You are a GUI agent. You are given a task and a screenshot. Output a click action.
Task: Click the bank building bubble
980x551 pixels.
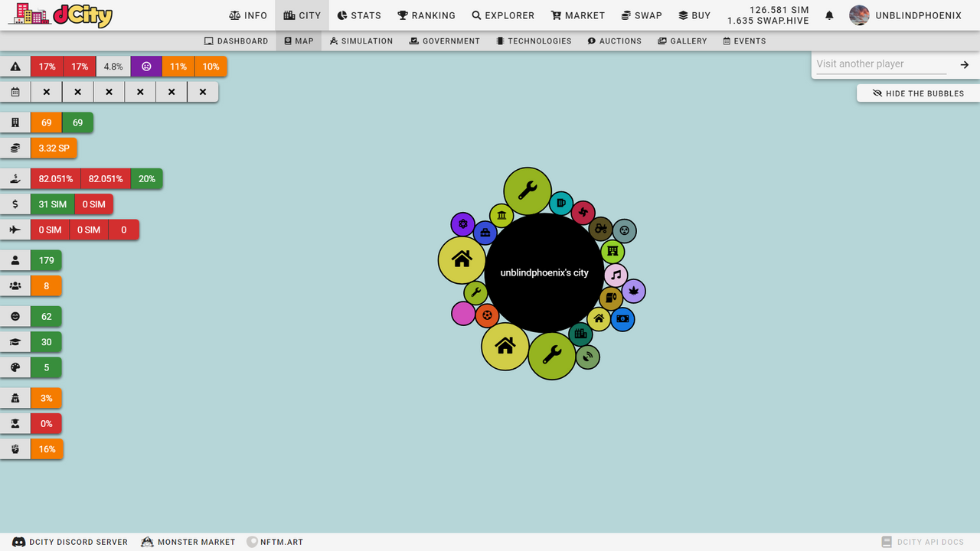click(501, 216)
